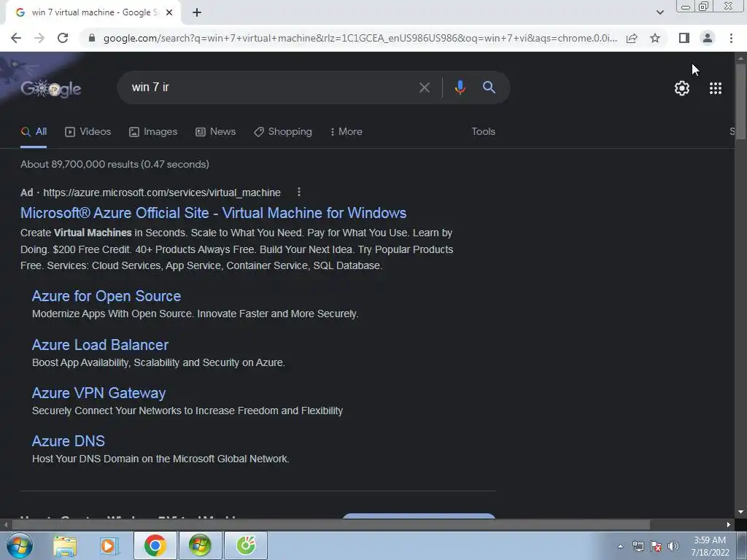Open Google quick settings gear

[x=682, y=88]
